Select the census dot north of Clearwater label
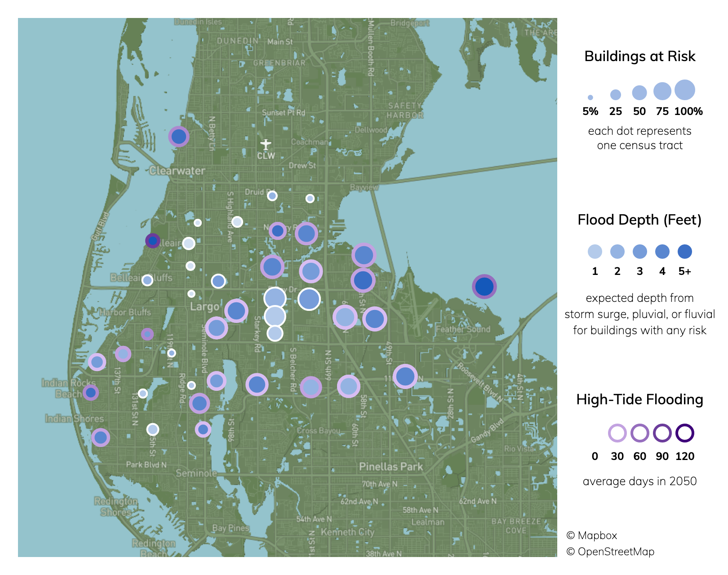 (179, 136)
